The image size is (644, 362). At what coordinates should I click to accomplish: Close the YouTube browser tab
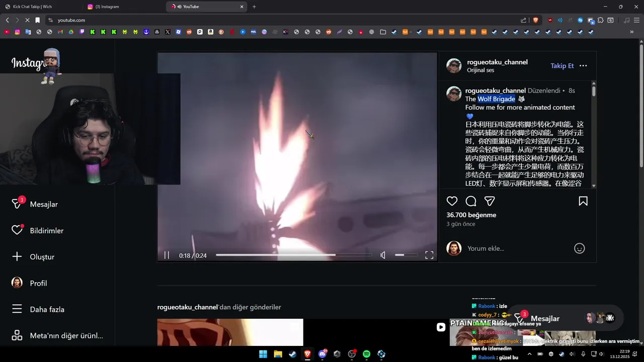pos(242,7)
